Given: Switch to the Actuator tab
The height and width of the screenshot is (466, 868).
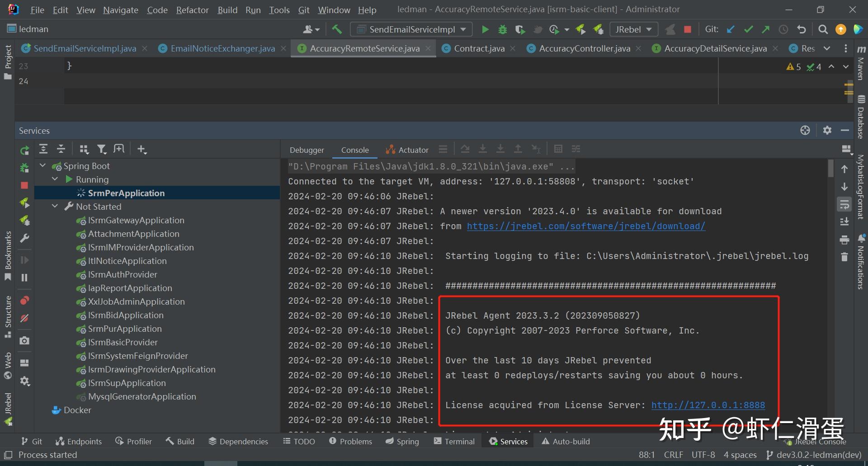Looking at the screenshot, I should [412, 150].
